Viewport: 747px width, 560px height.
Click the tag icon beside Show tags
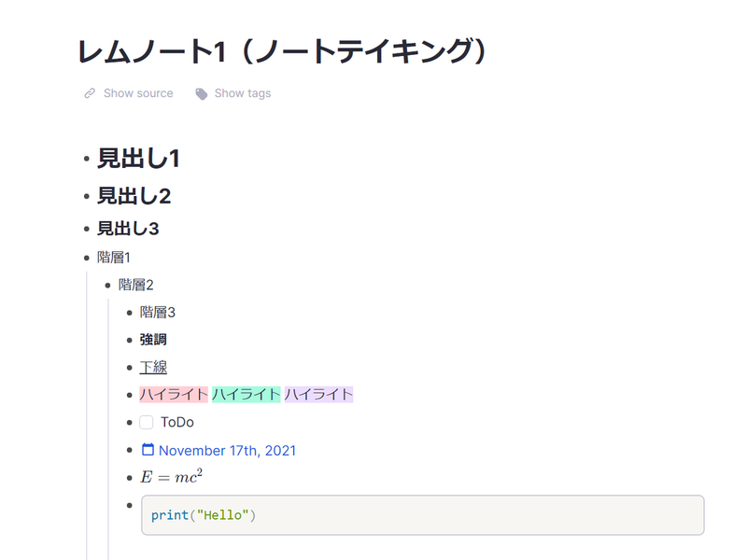click(201, 92)
